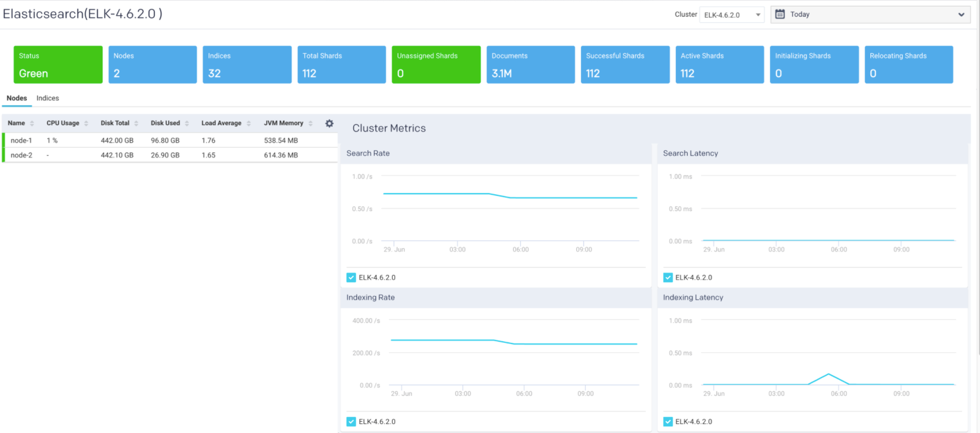980x433 pixels.
Task: Click the Indexing Latency chart spike
Action: click(x=828, y=375)
